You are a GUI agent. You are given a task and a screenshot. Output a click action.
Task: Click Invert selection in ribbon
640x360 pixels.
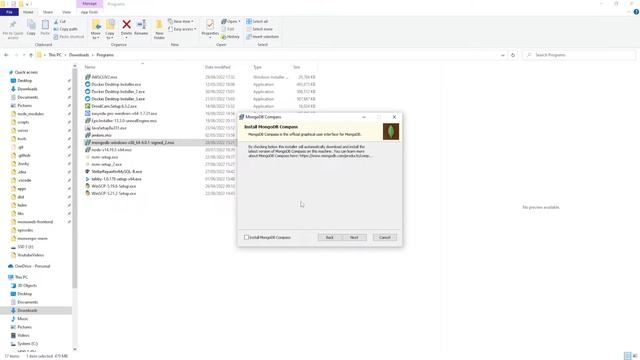[262, 37]
